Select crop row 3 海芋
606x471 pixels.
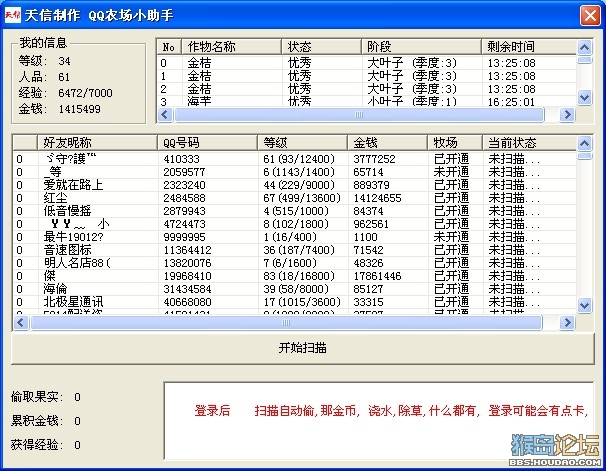click(366, 102)
